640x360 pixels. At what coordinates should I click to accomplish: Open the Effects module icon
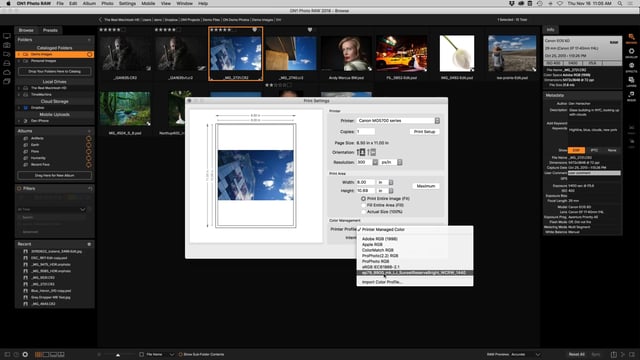(631, 66)
